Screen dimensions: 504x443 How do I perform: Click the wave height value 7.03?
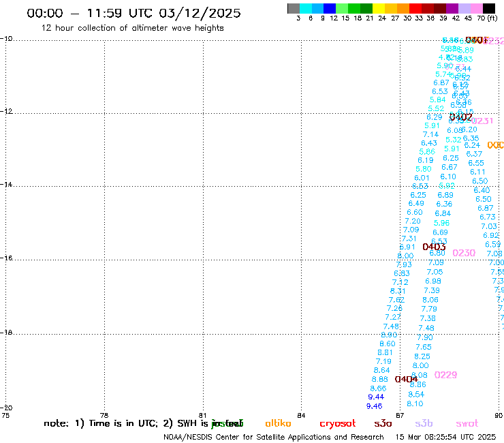point(489,226)
